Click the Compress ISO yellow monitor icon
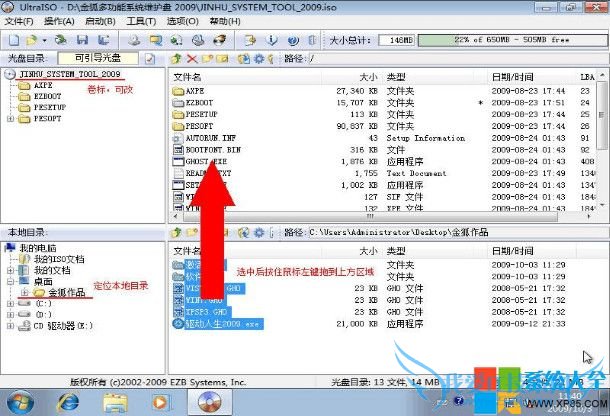The width and height of the screenshot is (610, 416). coord(156,40)
